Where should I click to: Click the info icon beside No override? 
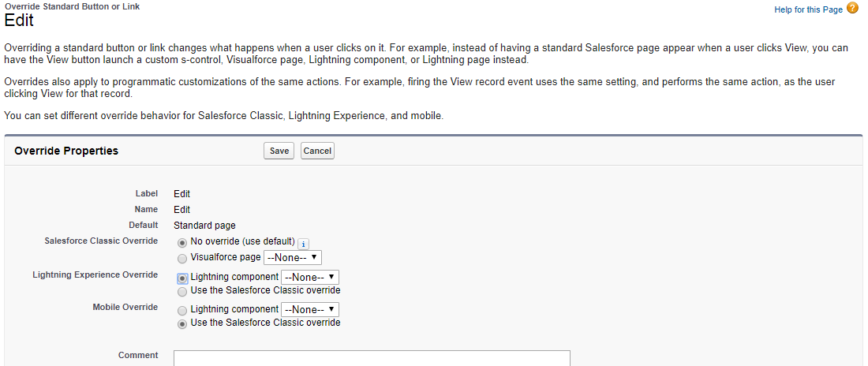(x=304, y=244)
